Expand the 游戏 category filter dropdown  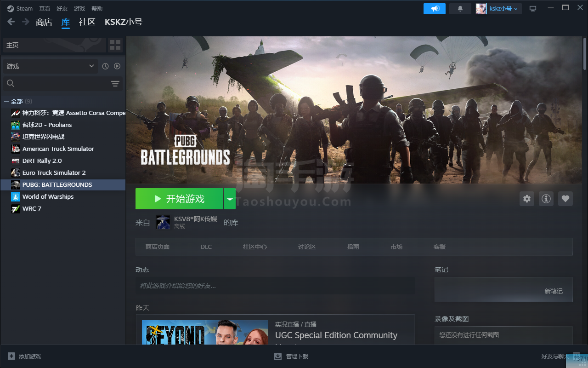[51, 66]
